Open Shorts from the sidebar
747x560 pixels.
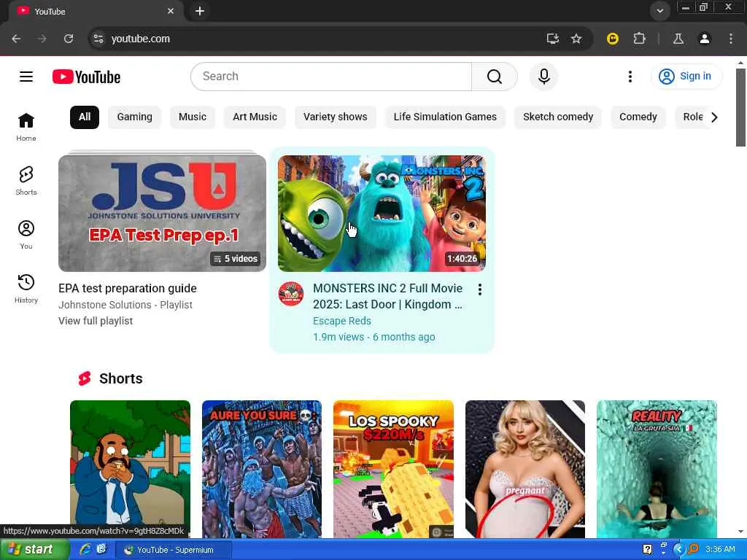(26, 181)
